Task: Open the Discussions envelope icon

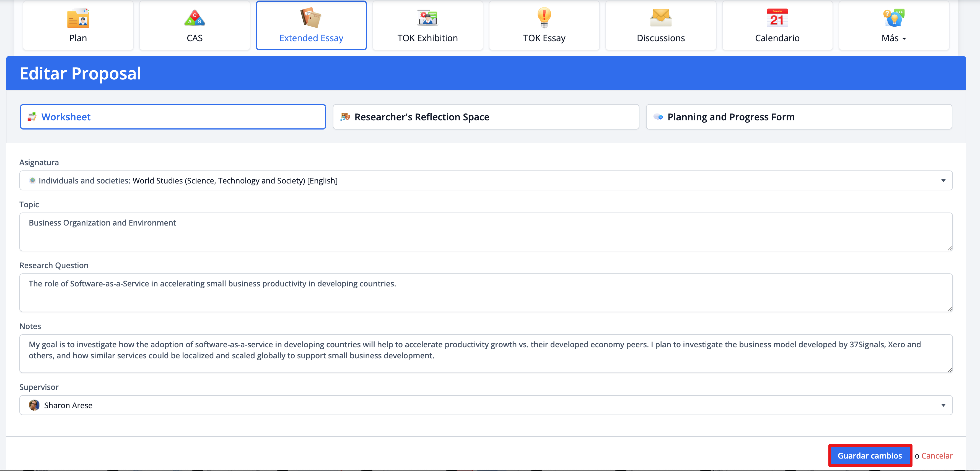Action: coord(660,18)
